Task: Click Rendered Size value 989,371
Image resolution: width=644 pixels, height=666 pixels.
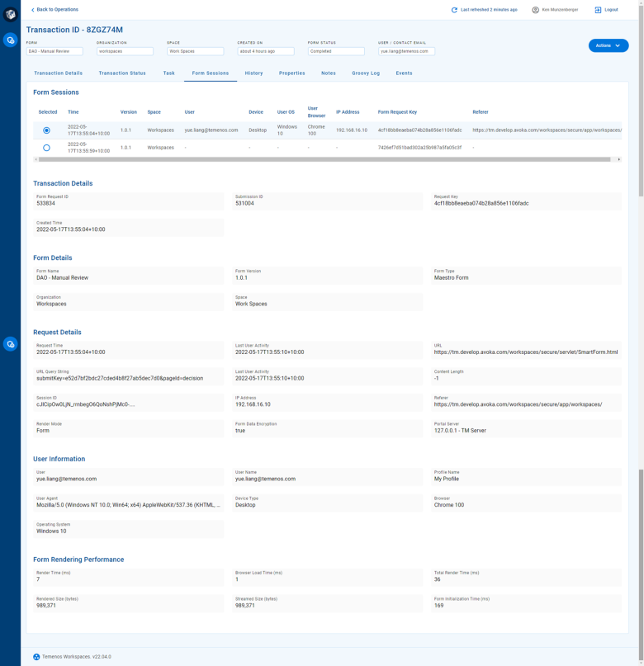Action: coord(46,605)
